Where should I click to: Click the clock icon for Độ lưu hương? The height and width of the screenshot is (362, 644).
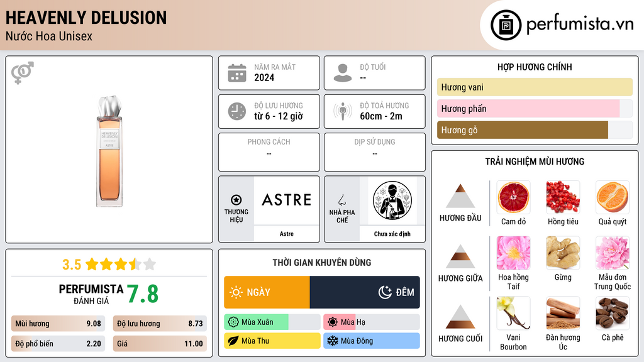(237, 111)
